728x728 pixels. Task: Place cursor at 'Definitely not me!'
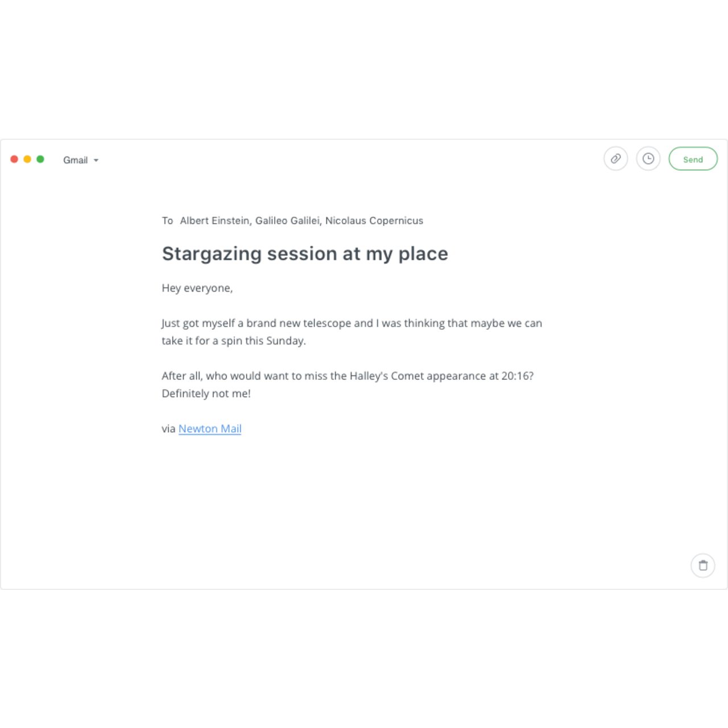coord(206,394)
